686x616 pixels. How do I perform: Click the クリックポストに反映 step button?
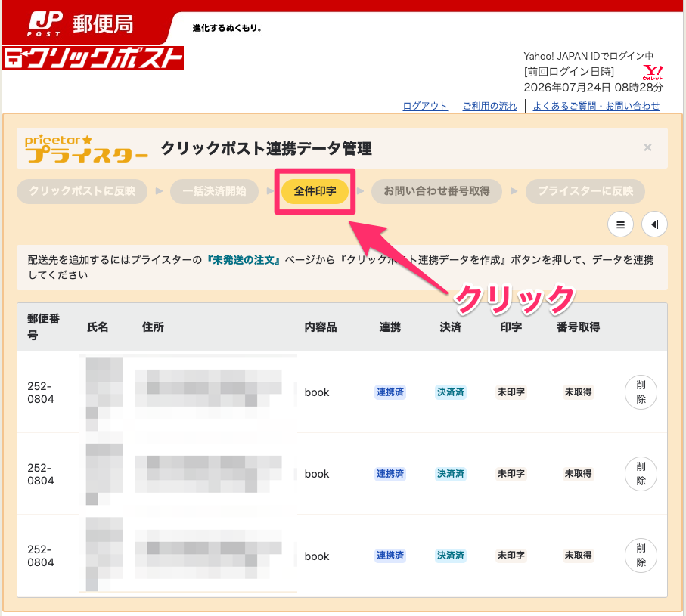[x=82, y=191]
